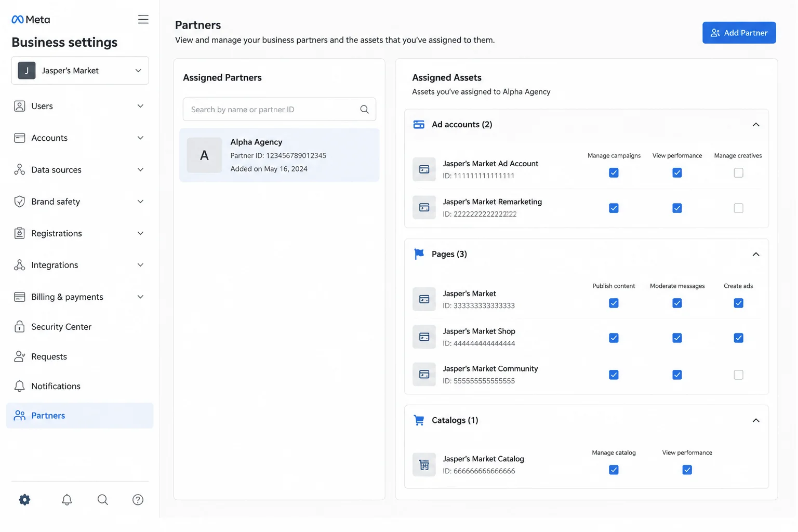This screenshot has height=532, width=798.
Task: Click magnifier icon in partner search
Action: pyautogui.click(x=365, y=109)
